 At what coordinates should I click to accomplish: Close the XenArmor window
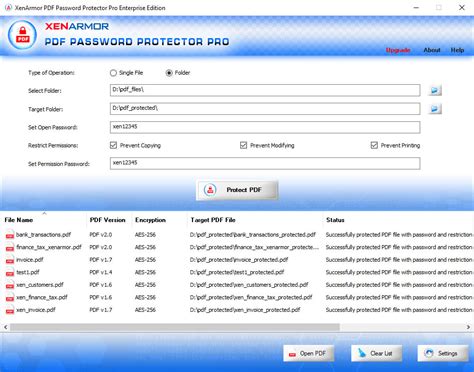pos(462,8)
